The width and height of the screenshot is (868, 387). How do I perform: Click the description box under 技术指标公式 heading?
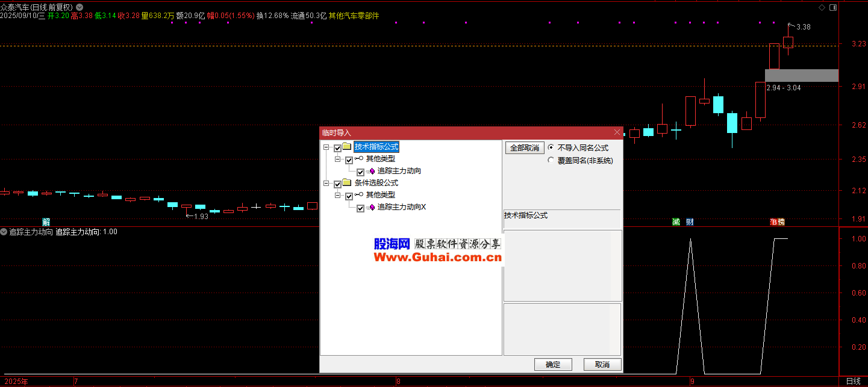563,265
